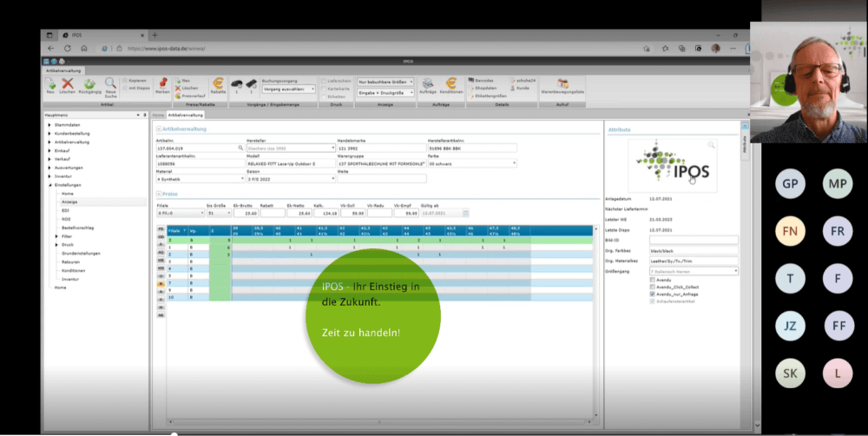Toggle the Karteikarte checkbox
Image resolution: width=868 pixels, height=436 pixels.
(x=323, y=89)
